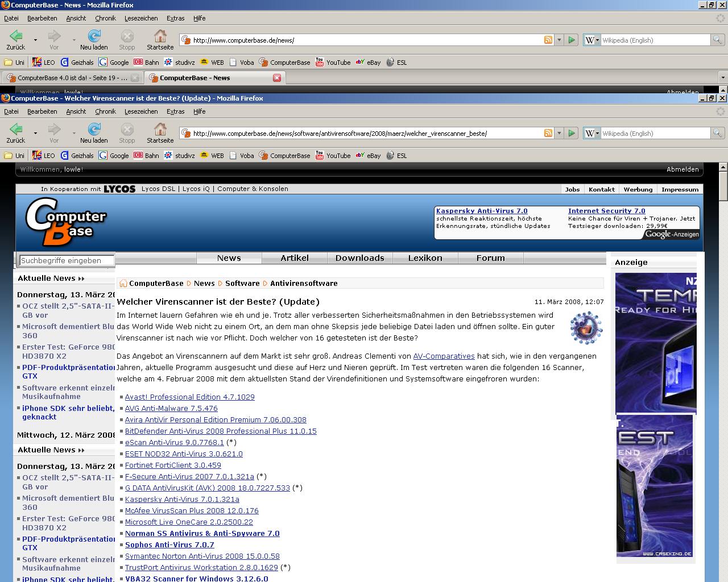Click Impressum button in top bar
The width and height of the screenshot is (728, 582).
680,189
